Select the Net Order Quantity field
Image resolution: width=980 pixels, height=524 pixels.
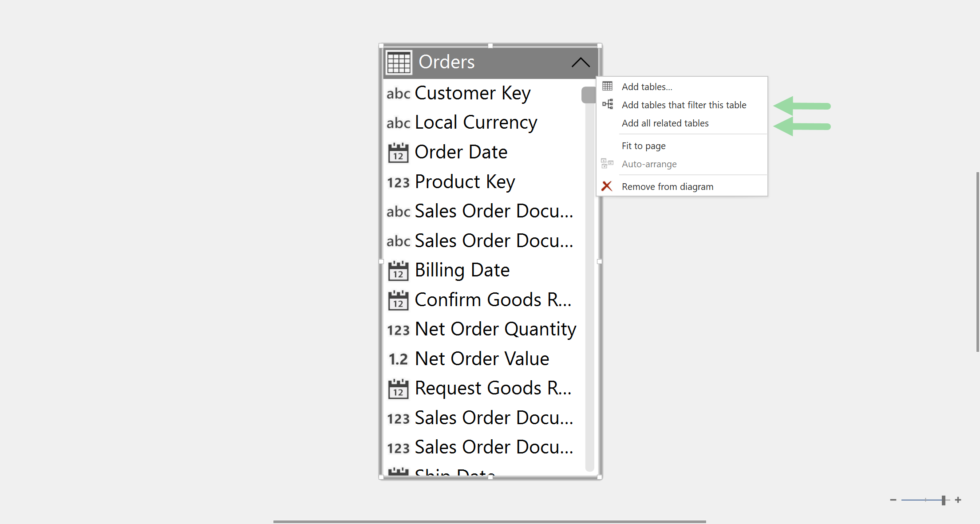(x=495, y=329)
